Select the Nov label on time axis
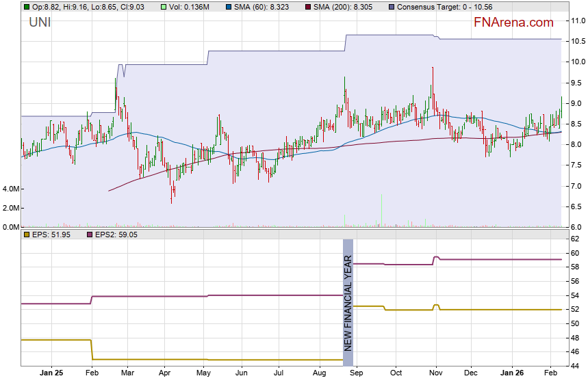 point(435,373)
